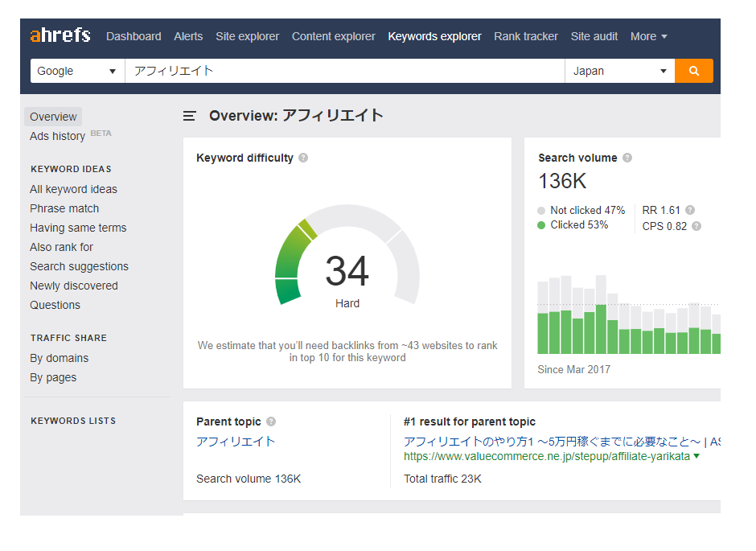
Task: Open the Keyword difficulty help icon
Action: coord(303,158)
